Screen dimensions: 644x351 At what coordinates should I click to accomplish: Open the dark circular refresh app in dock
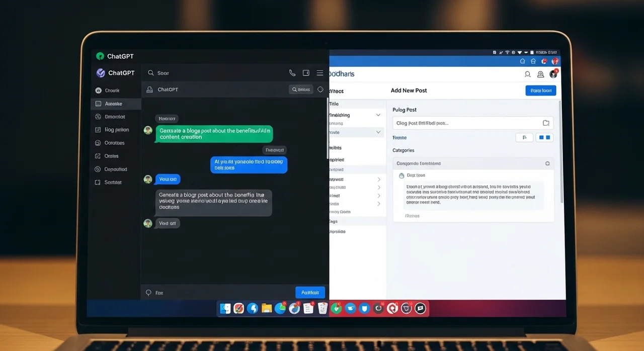378,308
